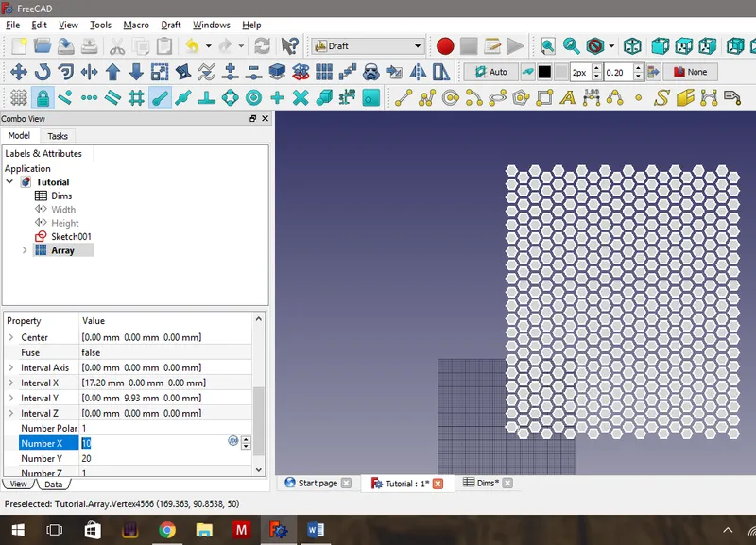756x545 pixels.
Task: Select the Array object in the tree
Action: click(x=64, y=249)
